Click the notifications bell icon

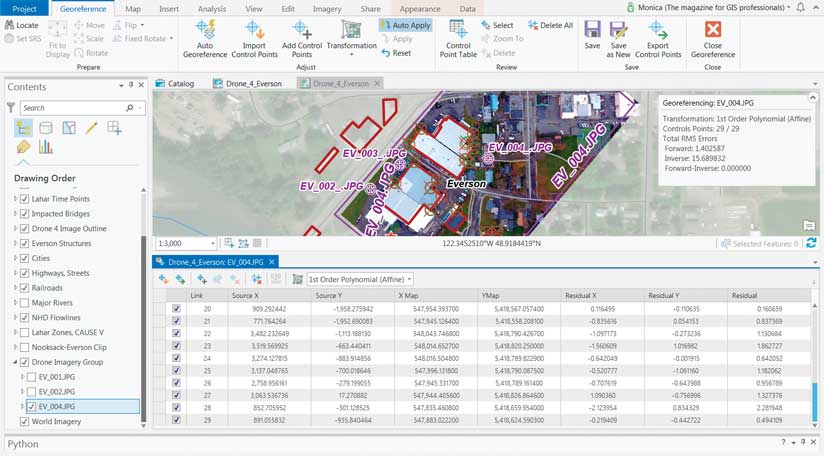click(x=800, y=7)
